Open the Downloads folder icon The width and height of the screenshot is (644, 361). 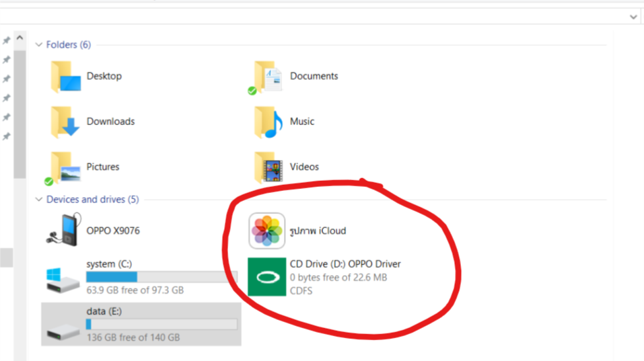pos(65,122)
